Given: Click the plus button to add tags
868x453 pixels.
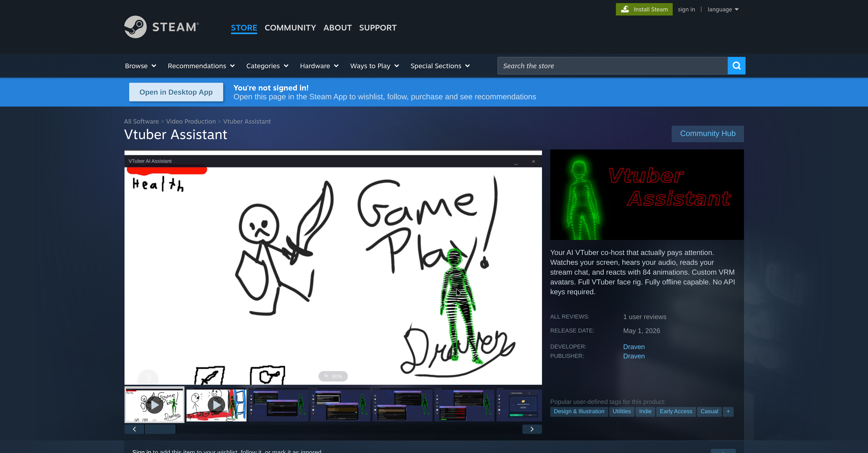Looking at the screenshot, I should [728, 412].
